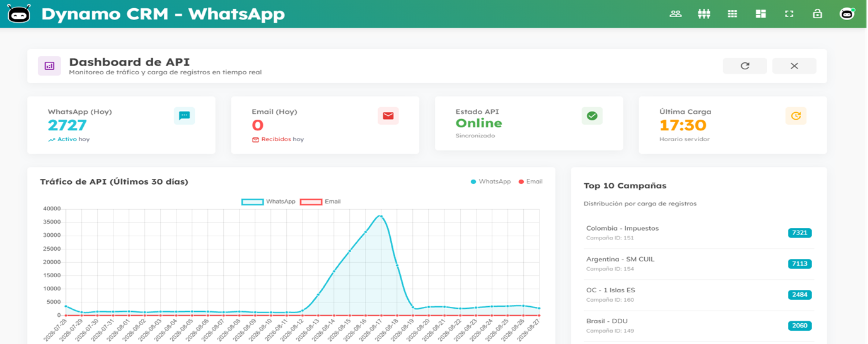Click the Sincronizado status text
Viewport: 868px width, 344px height.
click(475, 135)
